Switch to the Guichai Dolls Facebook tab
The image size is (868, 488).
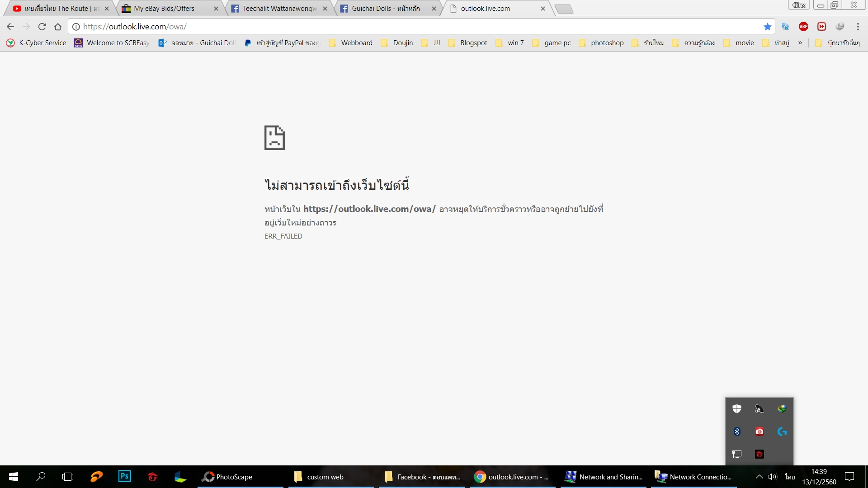coord(386,9)
